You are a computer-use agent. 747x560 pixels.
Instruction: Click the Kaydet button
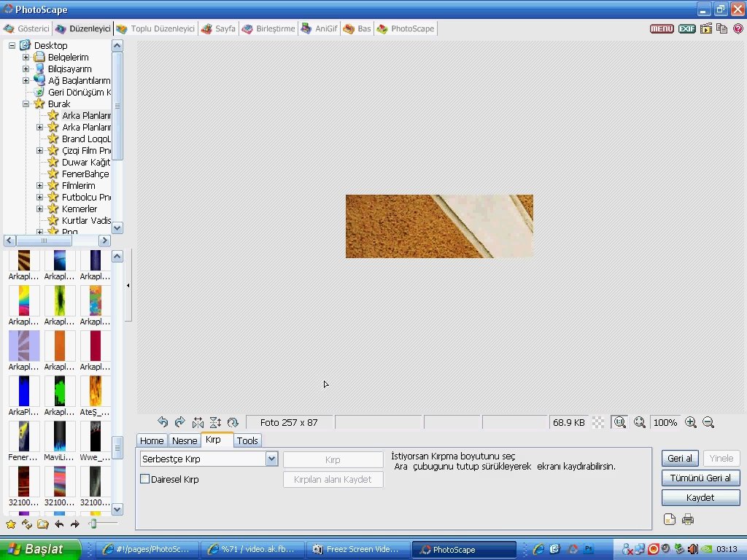click(700, 497)
